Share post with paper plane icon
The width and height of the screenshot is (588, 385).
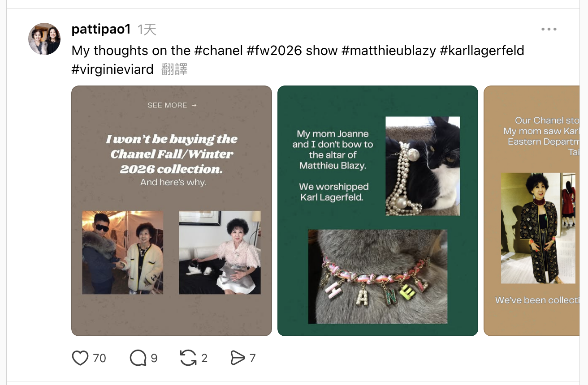pos(237,358)
